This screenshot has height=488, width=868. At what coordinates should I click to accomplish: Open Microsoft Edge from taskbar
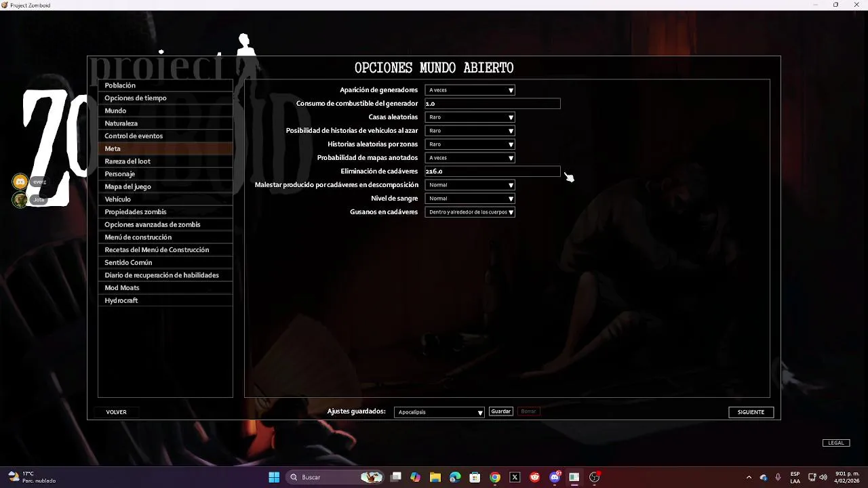(x=455, y=477)
